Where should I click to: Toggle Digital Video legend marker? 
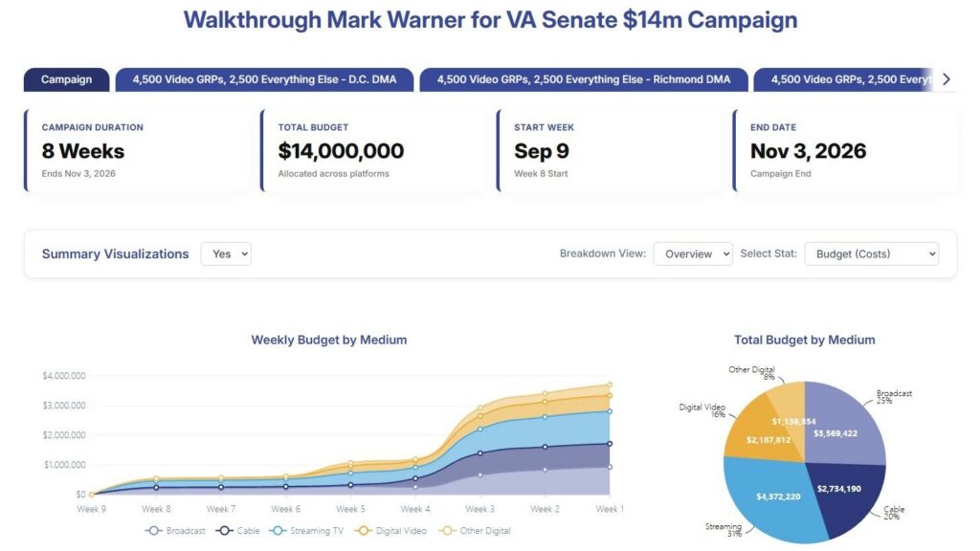coord(390,530)
